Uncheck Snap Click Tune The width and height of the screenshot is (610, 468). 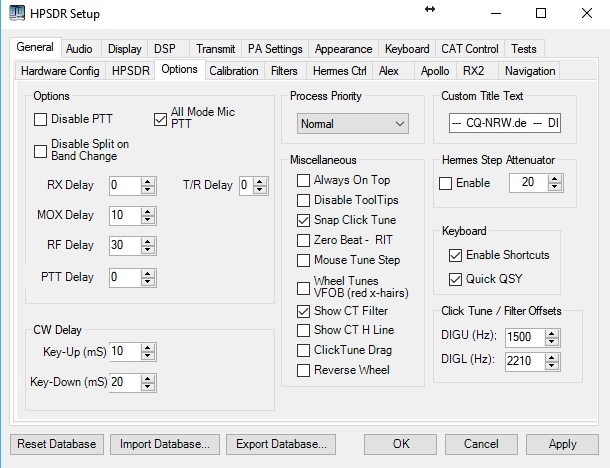click(x=303, y=220)
